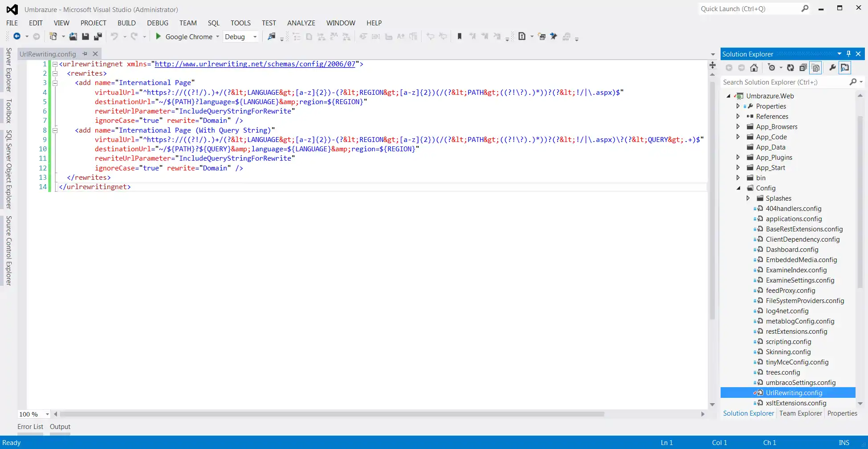Open the TOOLS menu

pos(240,23)
